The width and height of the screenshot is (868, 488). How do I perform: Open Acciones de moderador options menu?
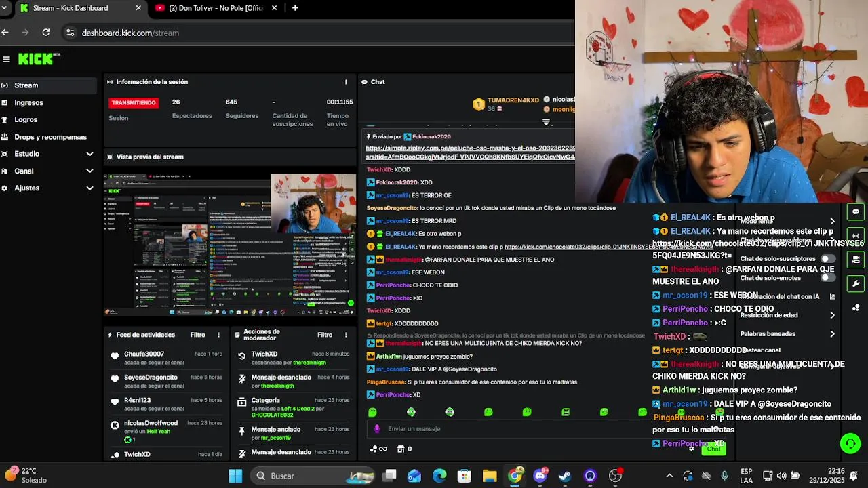click(346, 335)
